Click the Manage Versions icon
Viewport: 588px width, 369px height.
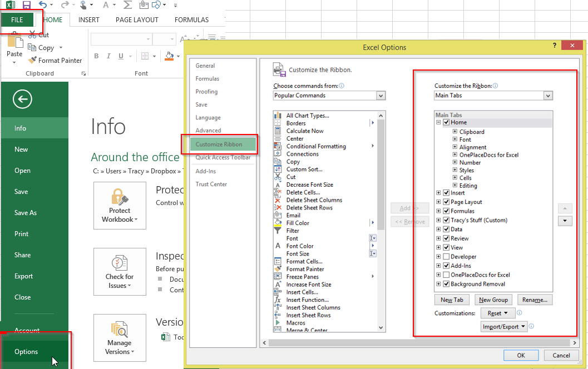(x=120, y=329)
